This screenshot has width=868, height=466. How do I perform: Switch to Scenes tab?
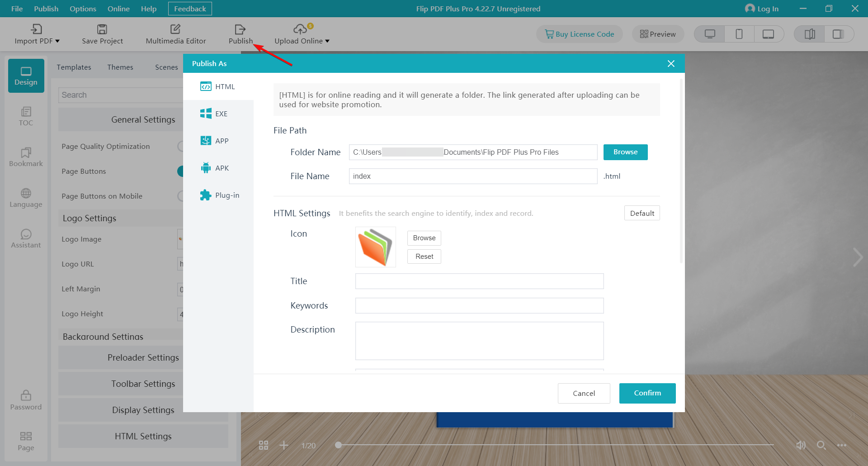(166, 67)
